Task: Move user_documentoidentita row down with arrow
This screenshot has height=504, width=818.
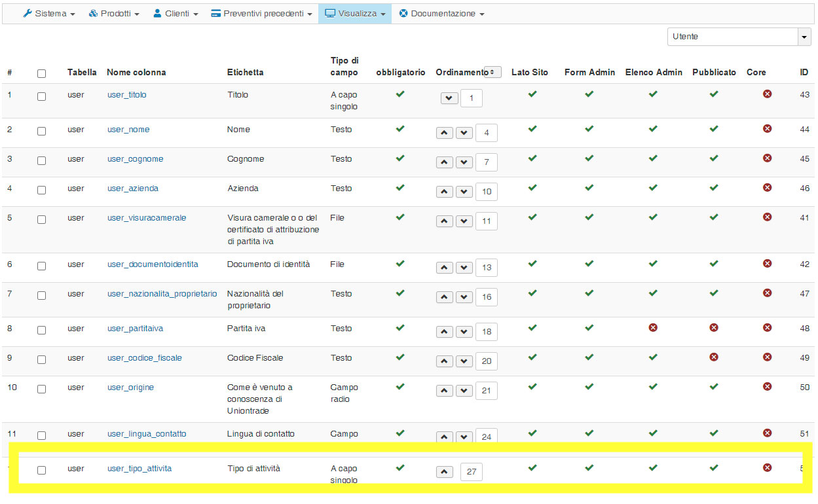Action: 464,268
